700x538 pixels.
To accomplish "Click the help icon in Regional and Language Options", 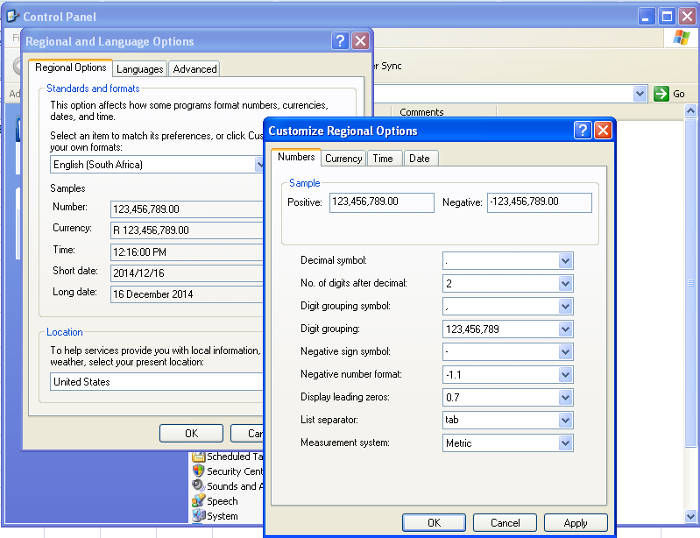I will pos(340,41).
